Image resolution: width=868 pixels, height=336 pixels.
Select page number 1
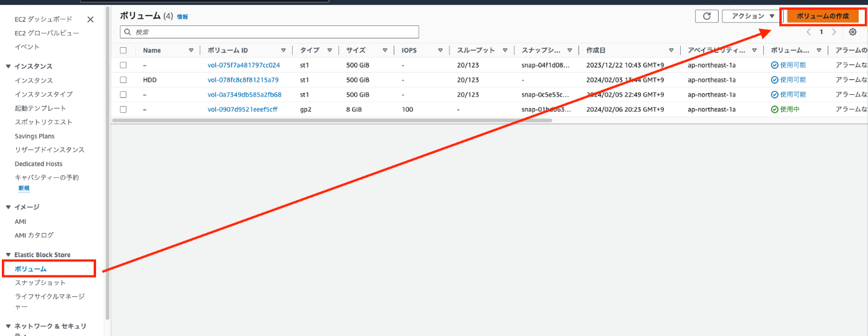(821, 32)
